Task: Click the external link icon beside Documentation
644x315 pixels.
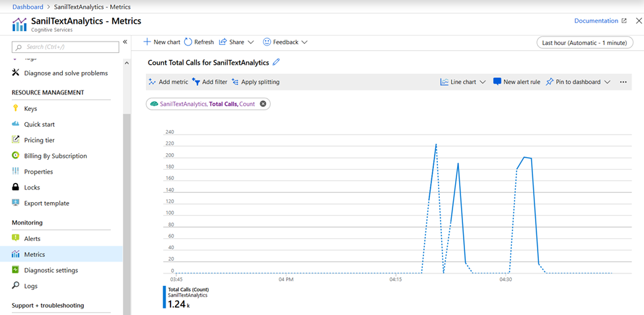Action: point(624,21)
